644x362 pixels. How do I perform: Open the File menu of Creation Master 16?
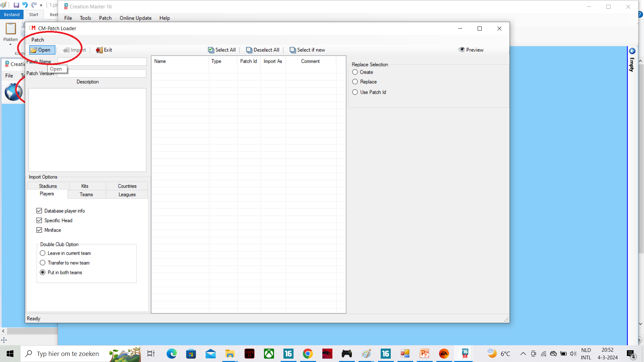pyautogui.click(x=68, y=18)
